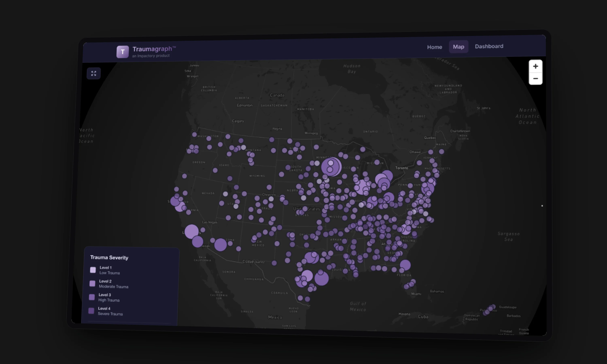Click the 'Cuba' map label
This screenshot has height=364, width=607.
click(423, 317)
